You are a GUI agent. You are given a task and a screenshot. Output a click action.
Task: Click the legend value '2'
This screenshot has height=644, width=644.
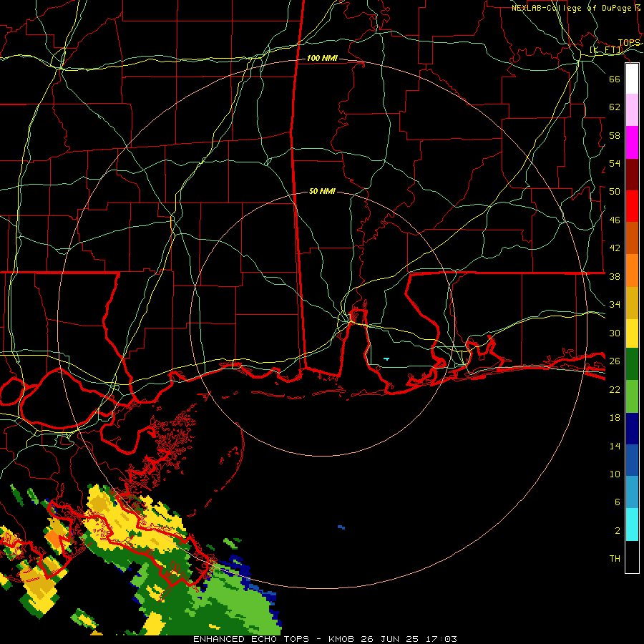[618, 530]
